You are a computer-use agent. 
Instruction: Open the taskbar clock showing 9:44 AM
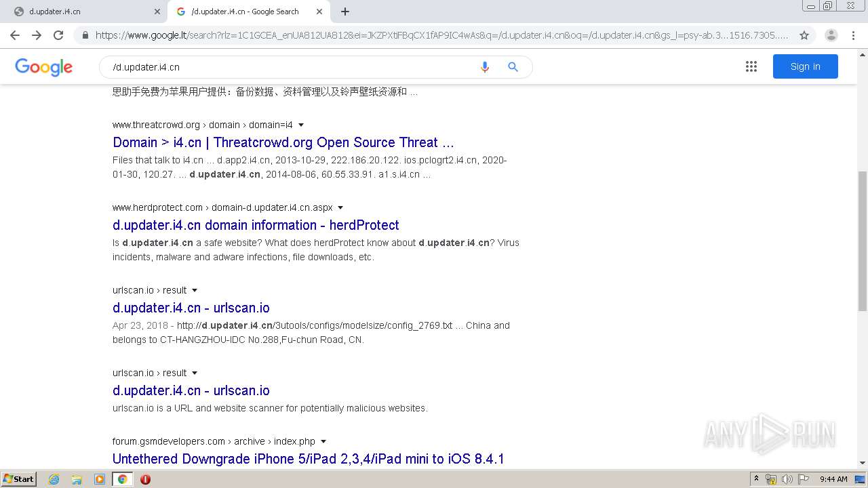point(833,479)
